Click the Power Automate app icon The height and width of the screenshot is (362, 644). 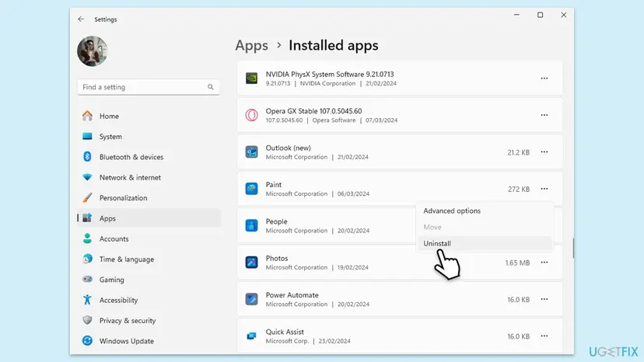[x=251, y=299]
